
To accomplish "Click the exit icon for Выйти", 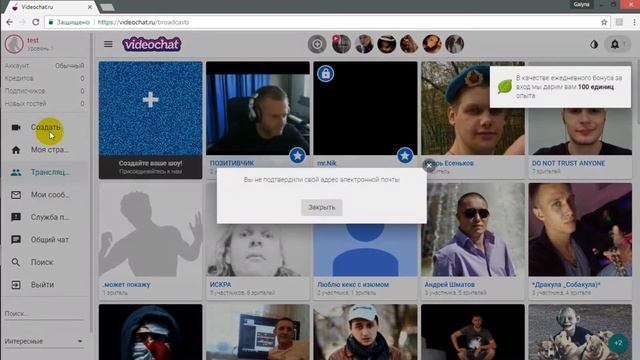I will coord(16,284).
